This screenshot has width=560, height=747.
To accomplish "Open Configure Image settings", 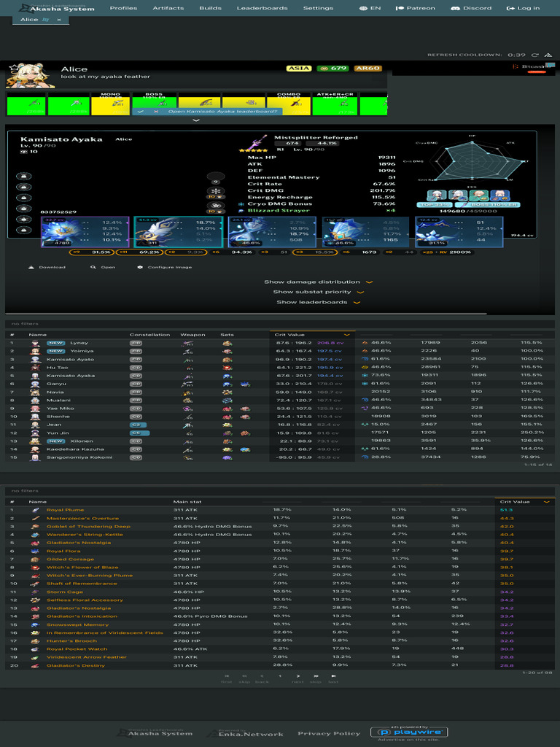I will click(164, 267).
